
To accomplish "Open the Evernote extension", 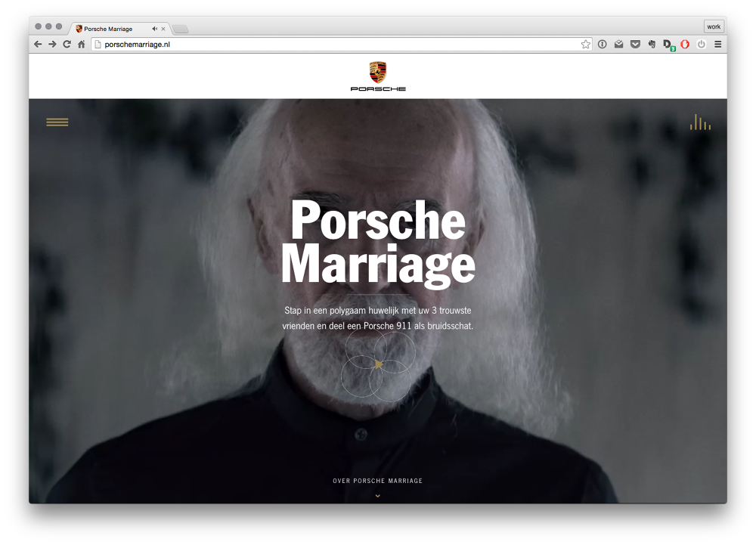I will pyautogui.click(x=652, y=44).
